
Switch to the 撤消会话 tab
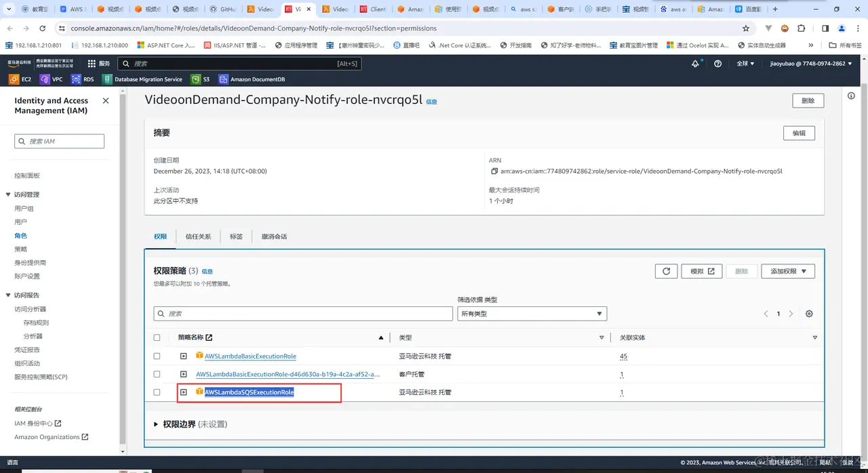coord(274,236)
